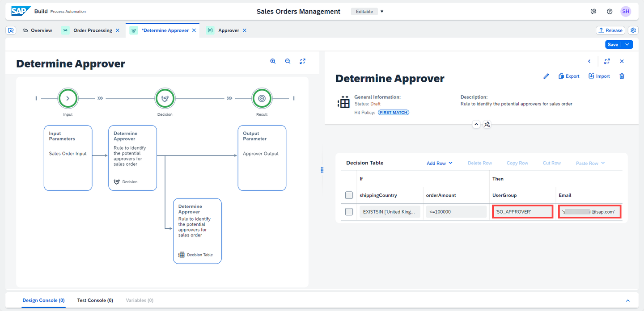The image size is (644, 311).
Task: Close the Order Processing tab
Action: (118, 30)
